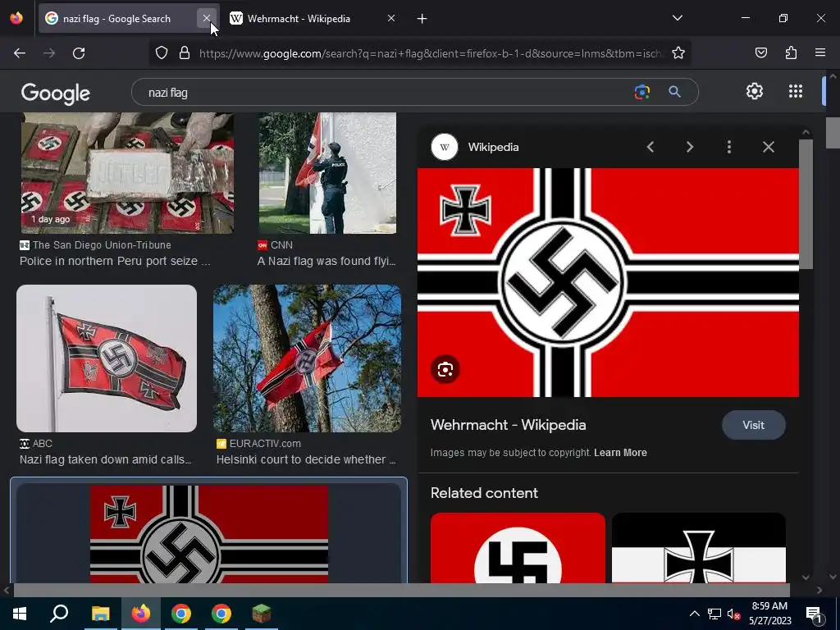
Task: Bookmark this page with the star icon
Action: point(678,52)
